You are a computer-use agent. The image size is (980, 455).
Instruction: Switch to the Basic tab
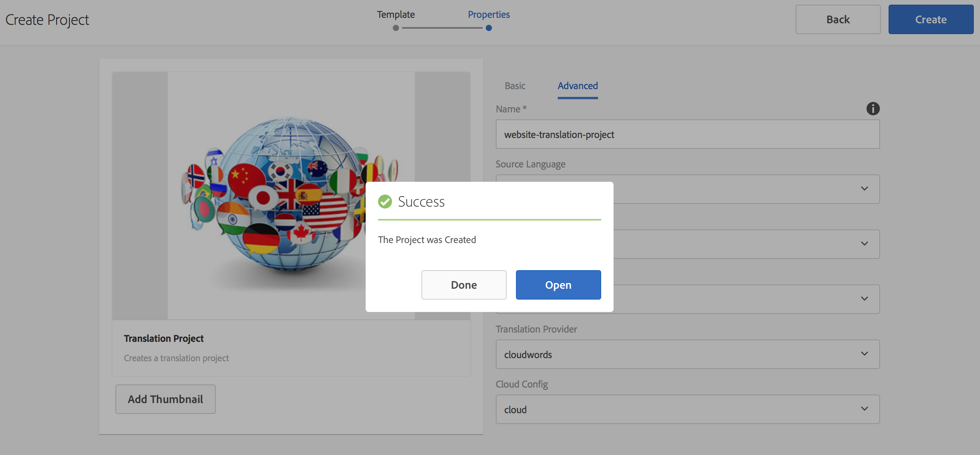(x=515, y=86)
